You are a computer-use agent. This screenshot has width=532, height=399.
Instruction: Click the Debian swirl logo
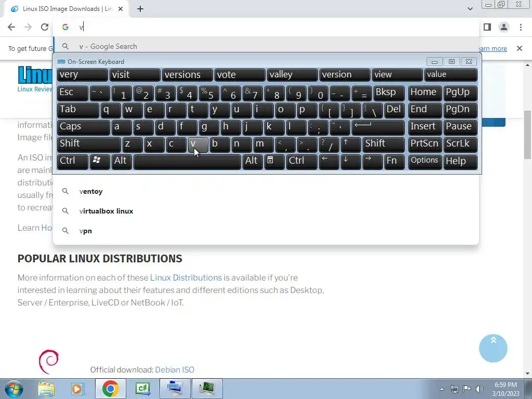(x=49, y=362)
